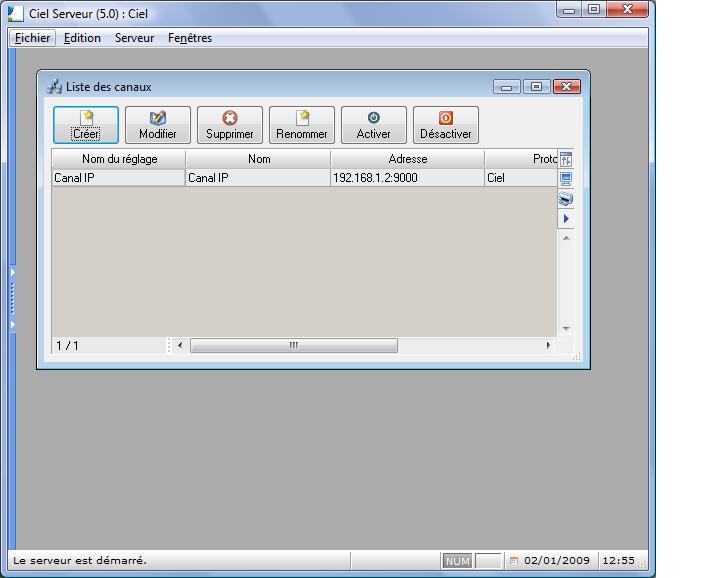Click the Créer channel button
Viewport: 720px width, 578px height.
[86, 125]
